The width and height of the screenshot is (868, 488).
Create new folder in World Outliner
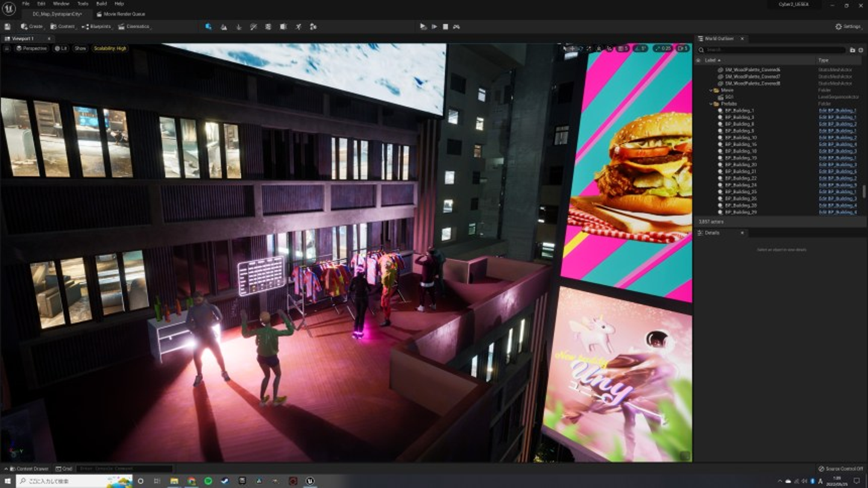852,50
